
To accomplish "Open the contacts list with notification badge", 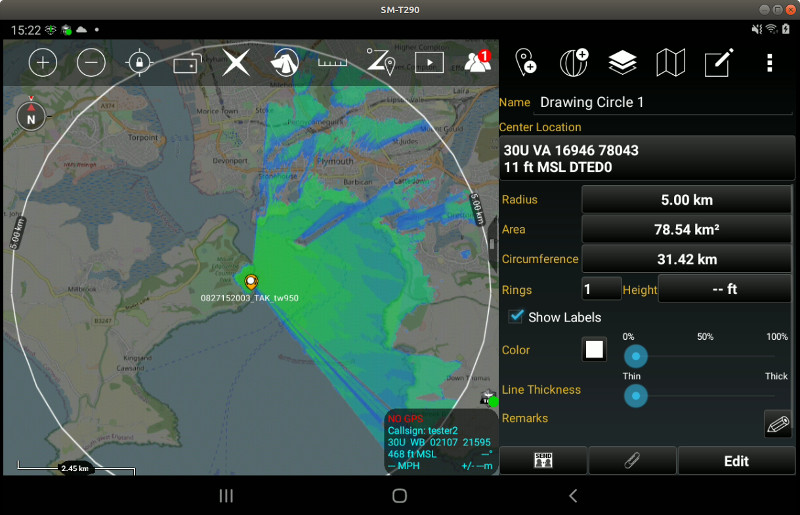I will [x=477, y=62].
